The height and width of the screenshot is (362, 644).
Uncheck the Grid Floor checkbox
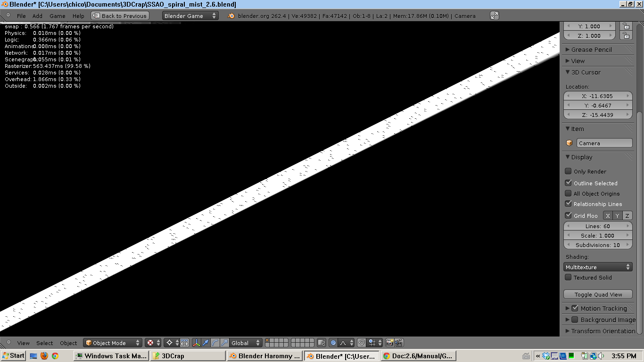point(568,215)
